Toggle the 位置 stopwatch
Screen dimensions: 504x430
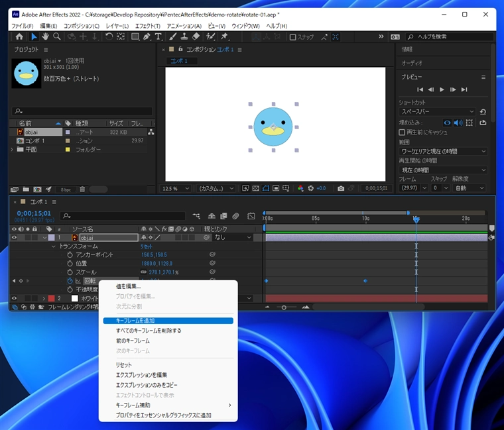point(70,263)
